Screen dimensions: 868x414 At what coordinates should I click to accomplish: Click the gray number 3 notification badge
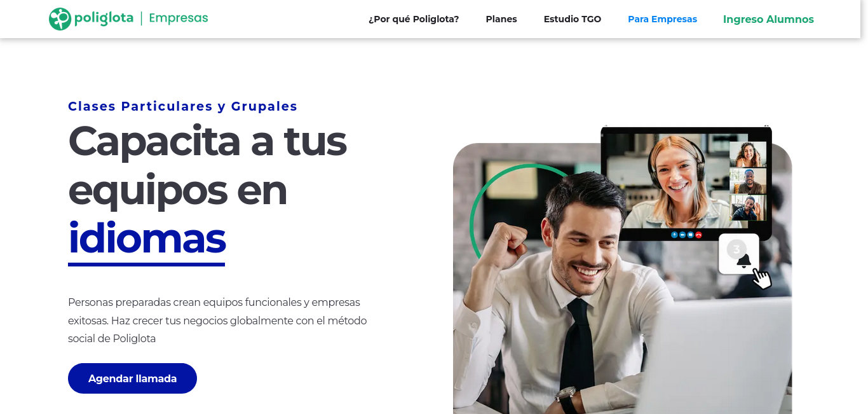(x=736, y=249)
